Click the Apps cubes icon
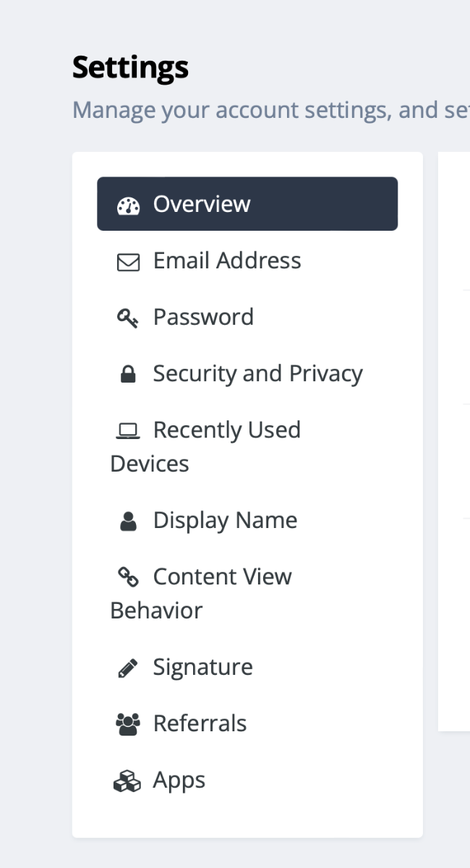This screenshot has height=868, width=470. coord(128,781)
